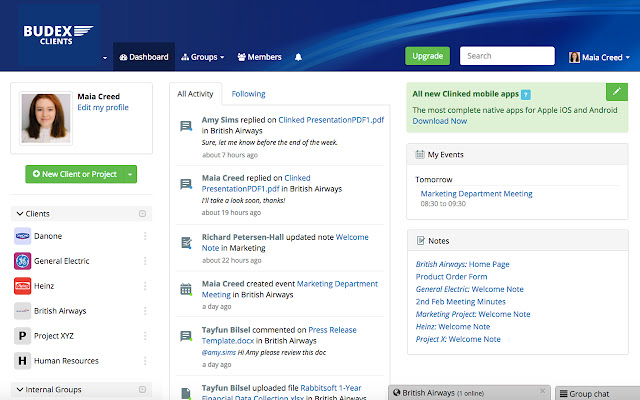Click the British Airways logo icon
The width and height of the screenshot is (640, 400).
[x=22, y=311]
